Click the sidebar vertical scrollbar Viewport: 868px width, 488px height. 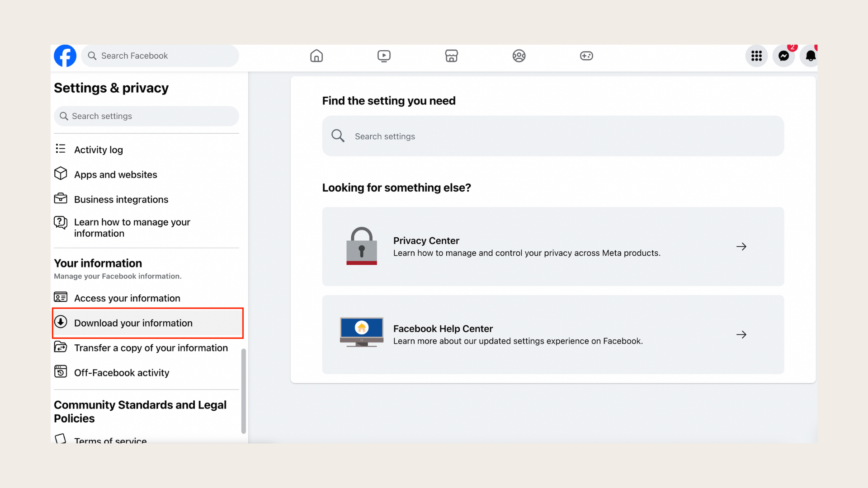tap(244, 391)
